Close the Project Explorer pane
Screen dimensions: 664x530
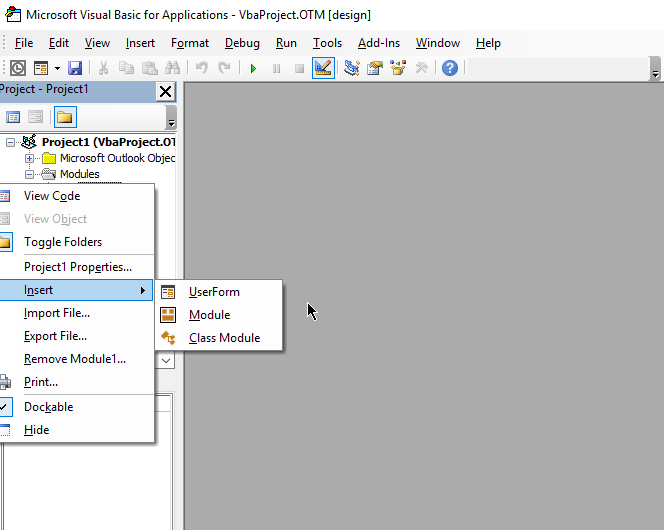click(166, 91)
